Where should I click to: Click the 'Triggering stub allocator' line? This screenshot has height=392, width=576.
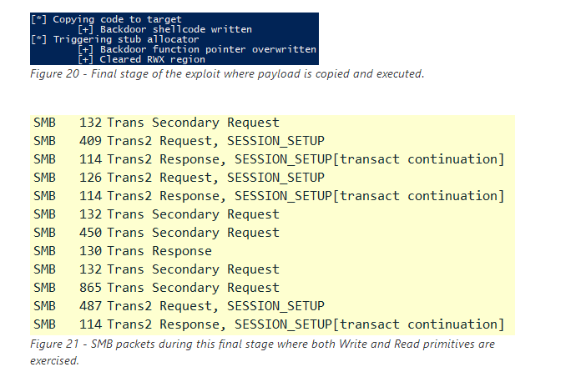(114, 39)
